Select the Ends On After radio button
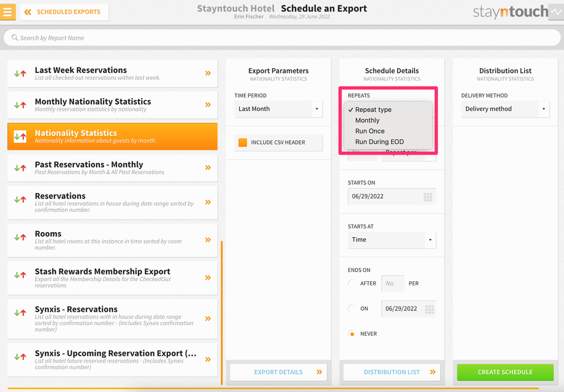This screenshot has width=564, height=392. [352, 284]
